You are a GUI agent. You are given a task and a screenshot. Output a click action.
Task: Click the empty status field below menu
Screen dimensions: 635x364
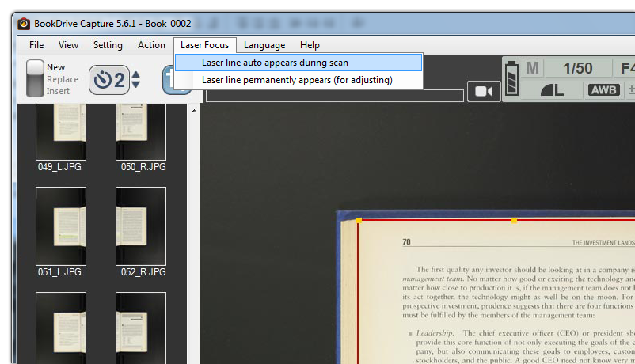click(335, 96)
